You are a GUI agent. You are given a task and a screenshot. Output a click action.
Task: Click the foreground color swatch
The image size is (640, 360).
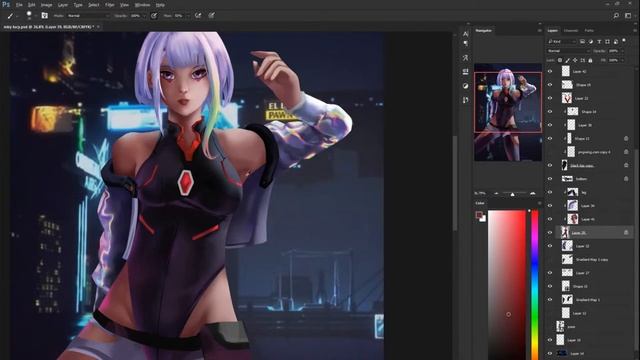[x=479, y=215]
